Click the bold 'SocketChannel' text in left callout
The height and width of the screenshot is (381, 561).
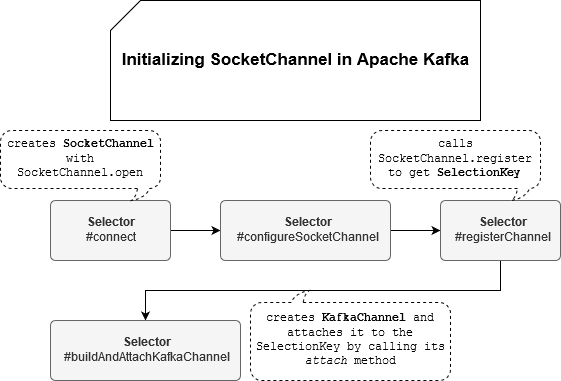(x=108, y=143)
